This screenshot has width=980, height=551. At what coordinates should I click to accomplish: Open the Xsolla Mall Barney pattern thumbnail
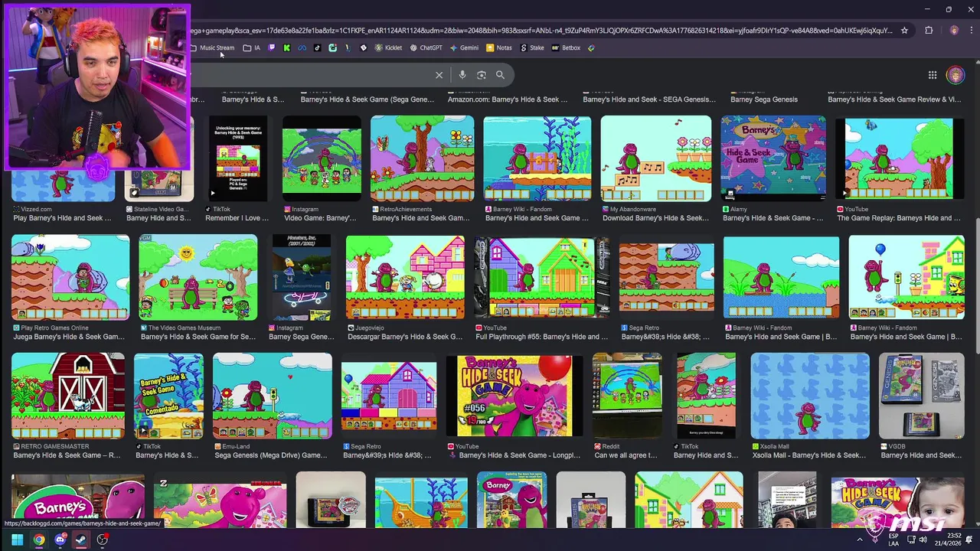(x=810, y=396)
